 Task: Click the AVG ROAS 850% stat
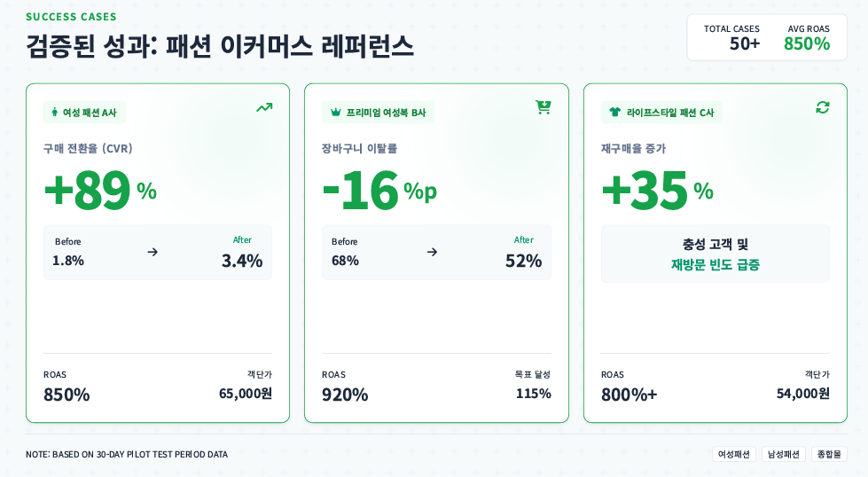(807, 37)
